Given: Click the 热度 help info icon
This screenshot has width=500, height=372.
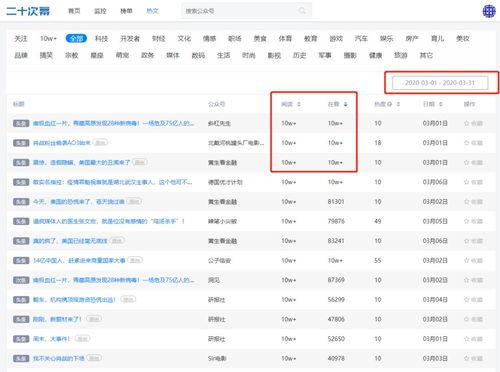Looking at the screenshot, I should 389,104.
